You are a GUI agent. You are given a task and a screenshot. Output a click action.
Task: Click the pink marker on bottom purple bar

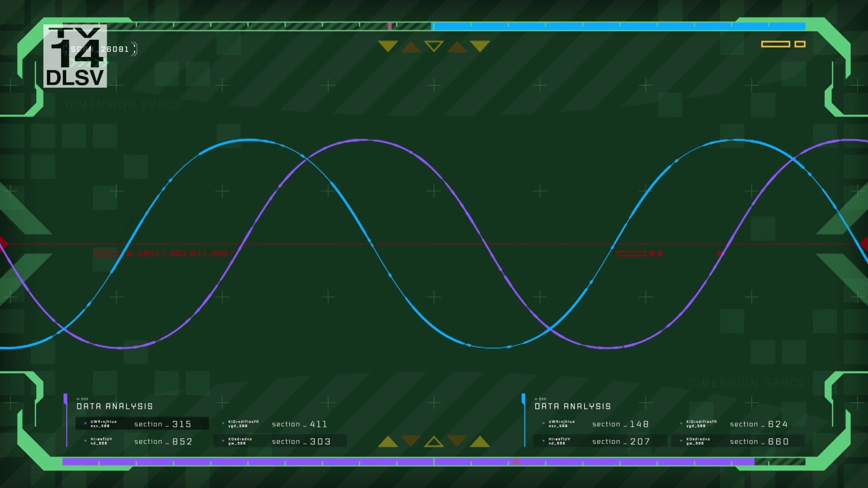516,461
